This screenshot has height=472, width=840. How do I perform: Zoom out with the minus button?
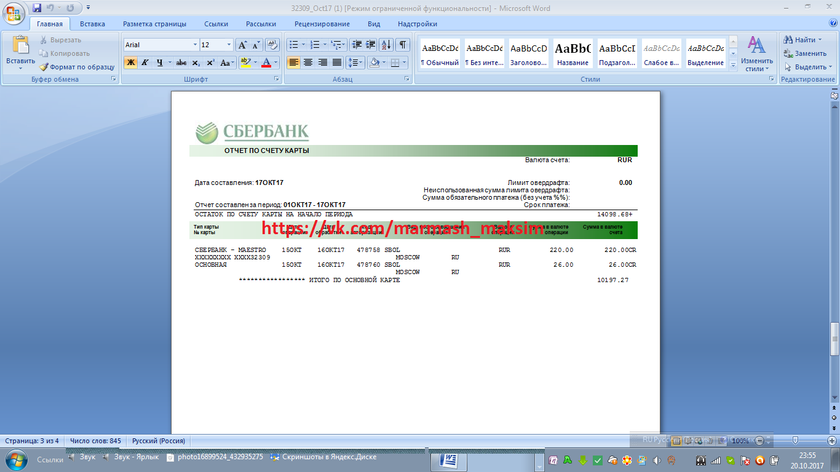click(x=759, y=440)
